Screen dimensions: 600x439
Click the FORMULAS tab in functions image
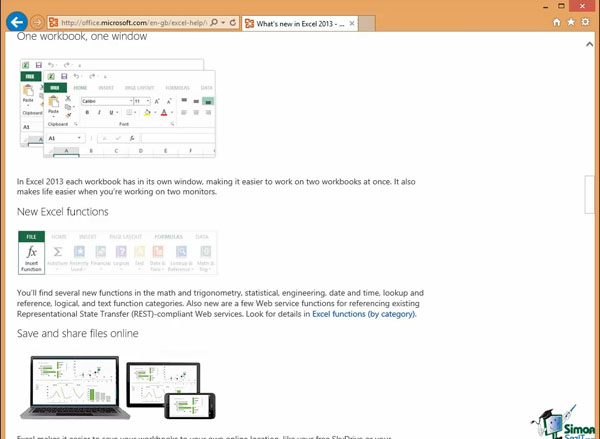pyautogui.click(x=168, y=237)
